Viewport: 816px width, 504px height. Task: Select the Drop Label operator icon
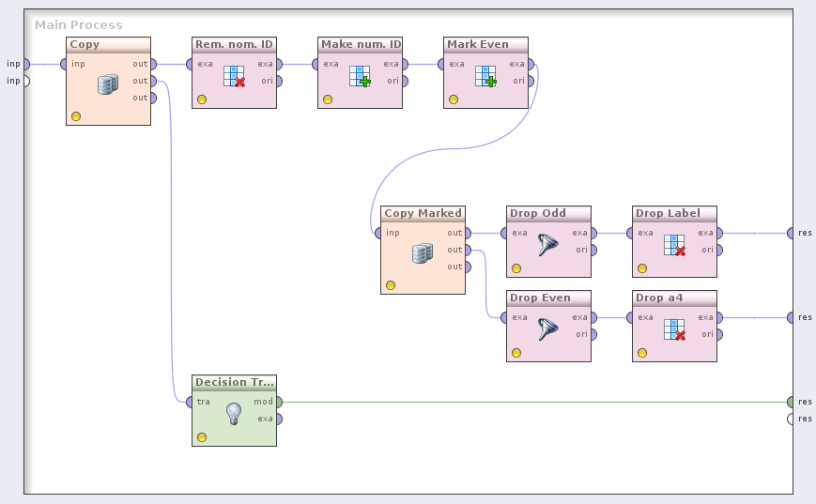coord(674,245)
